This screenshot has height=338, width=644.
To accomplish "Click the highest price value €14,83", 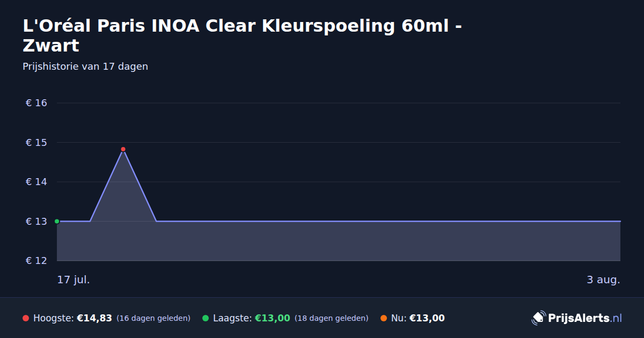I will (94, 318).
